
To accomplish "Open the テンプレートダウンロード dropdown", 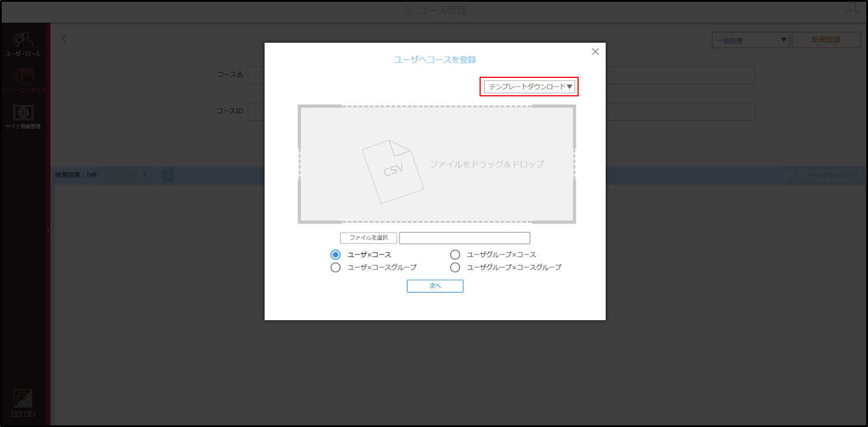I will (530, 87).
